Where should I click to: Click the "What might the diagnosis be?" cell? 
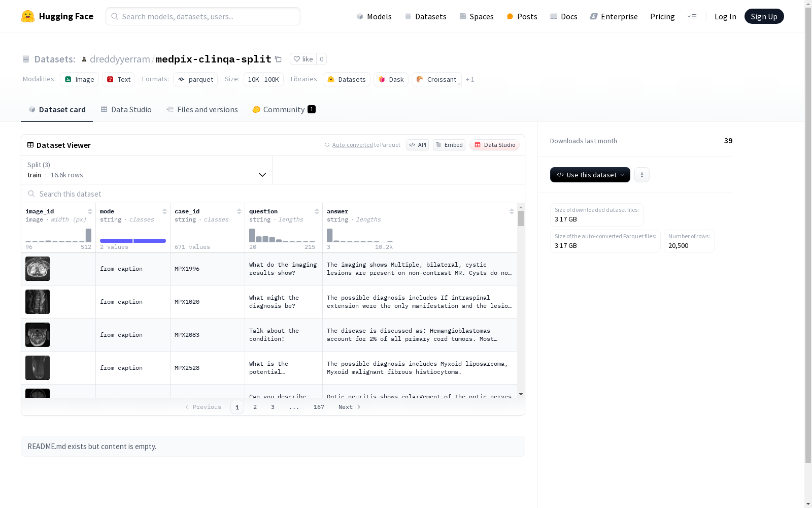tap(284, 302)
